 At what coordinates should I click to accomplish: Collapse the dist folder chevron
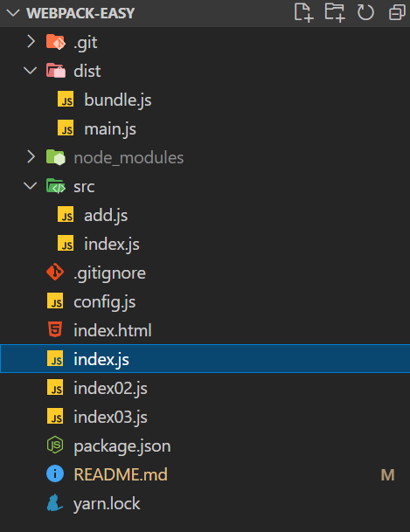coord(31,71)
